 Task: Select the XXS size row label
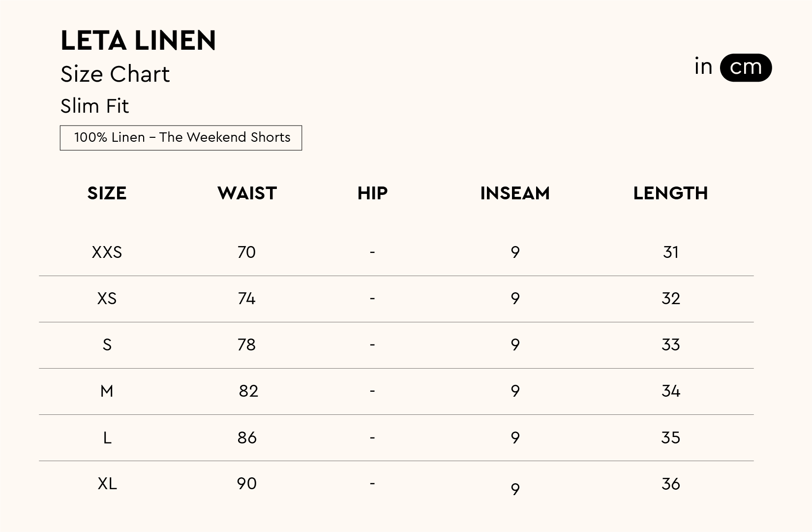107,252
